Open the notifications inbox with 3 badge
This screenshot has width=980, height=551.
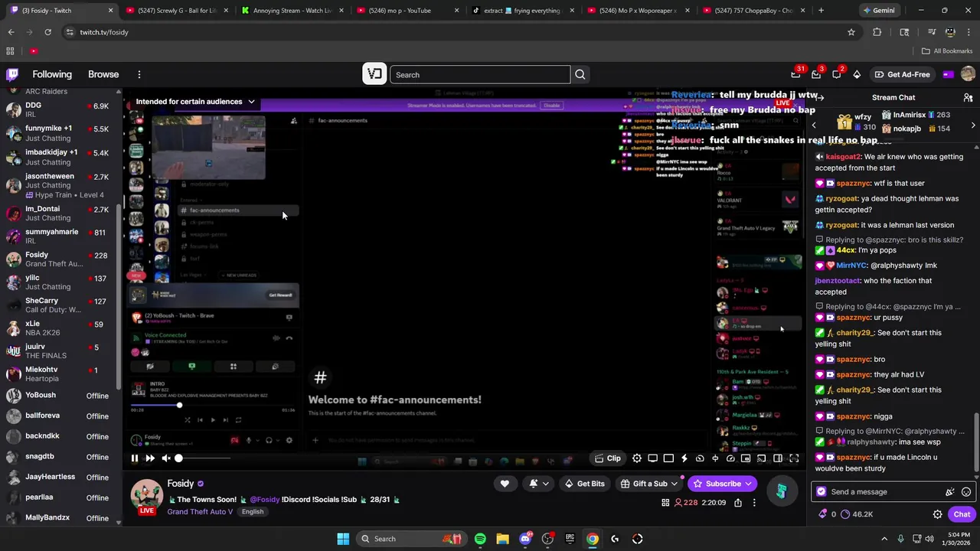click(817, 73)
